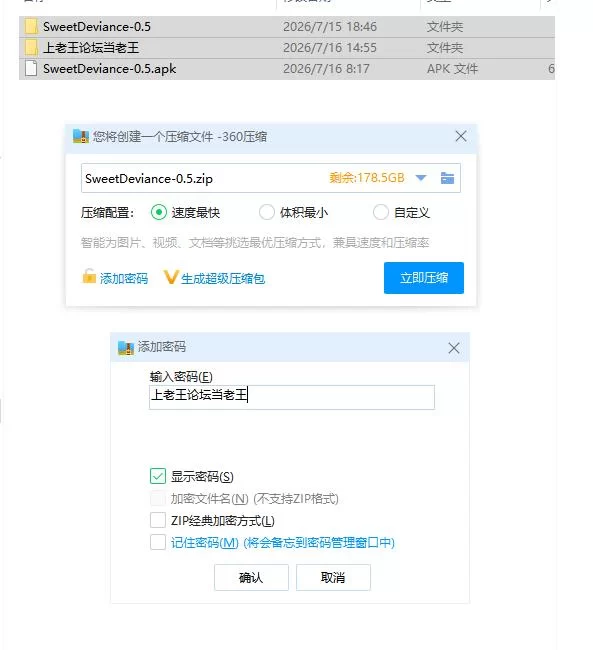Uncheck the 显示密码 checkbox
The width and height of the screenshot is (593, 650).
pyautogui.click(x=158, y=477)
